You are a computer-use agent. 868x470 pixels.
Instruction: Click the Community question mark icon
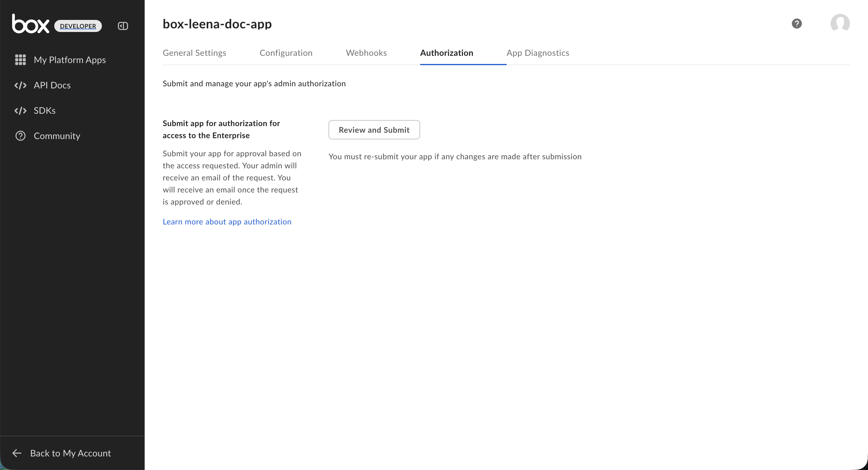[x=20, y=136]
